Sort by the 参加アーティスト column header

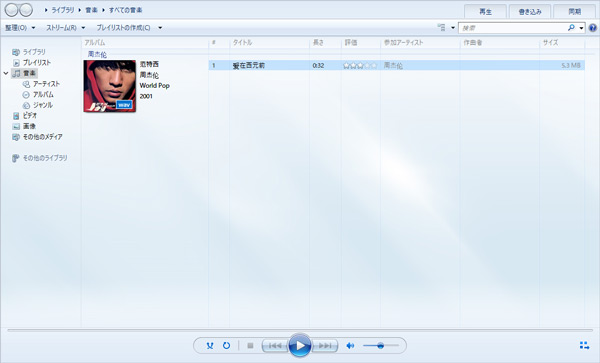coord(420,42)
